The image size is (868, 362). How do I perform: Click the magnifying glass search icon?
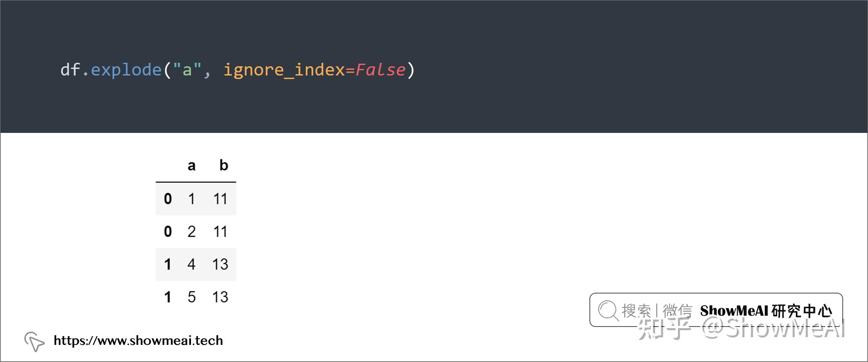tap(608, 311)
